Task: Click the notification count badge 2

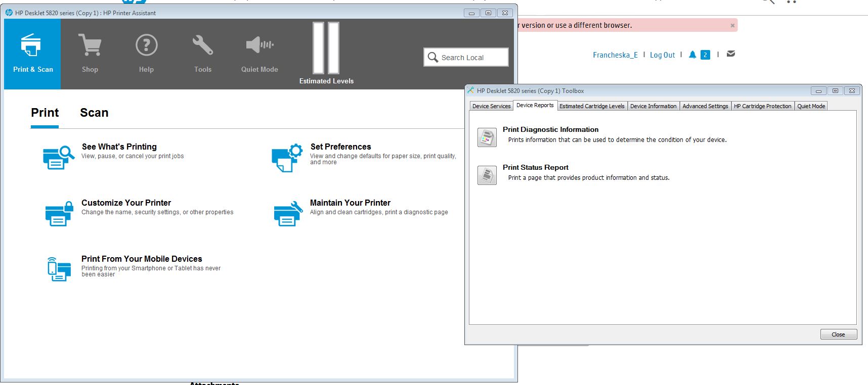Action: point(705,55)
